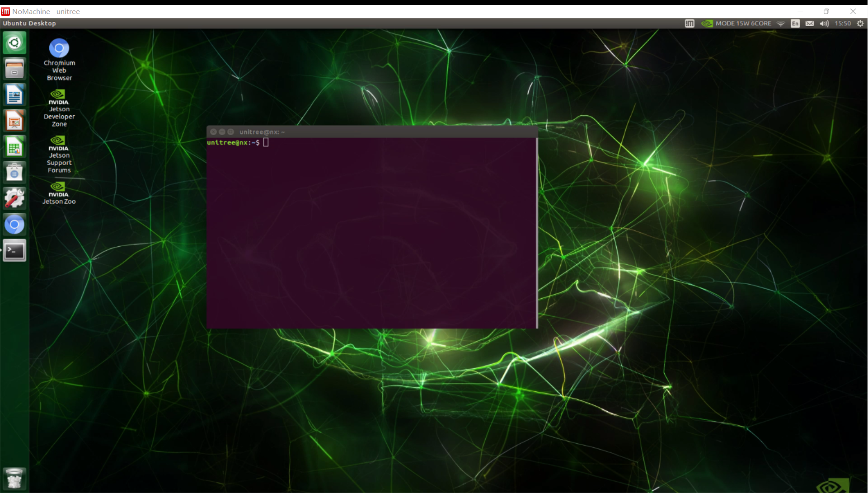Screen dimensions: 868x493
Task: Launch Ubuntu Software center
Action: (x=14, y=172)
